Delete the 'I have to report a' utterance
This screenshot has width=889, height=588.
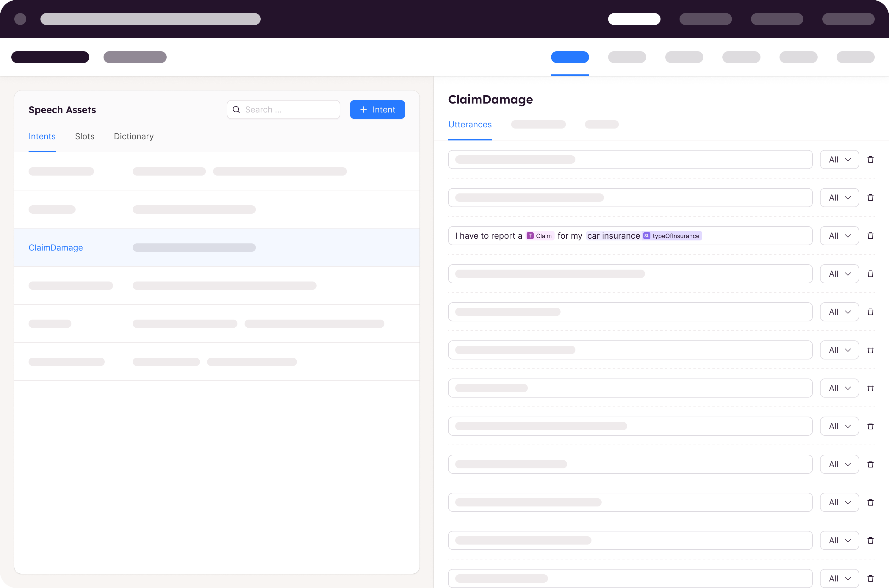870,235
